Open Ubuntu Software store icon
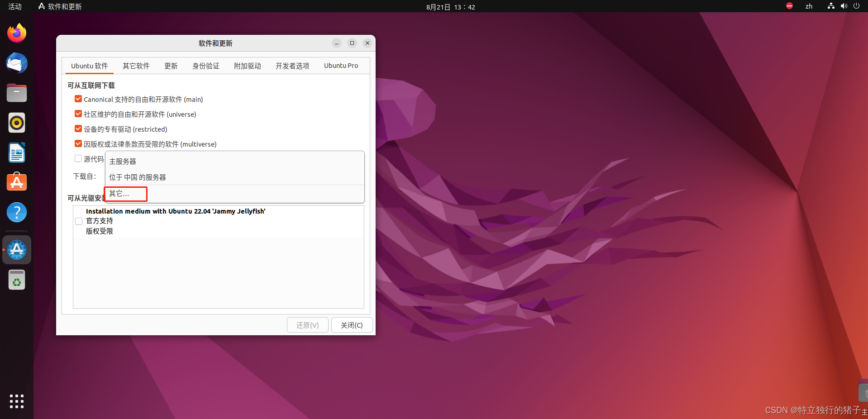Viewport: 868px width, 419px height. [17, 182]
